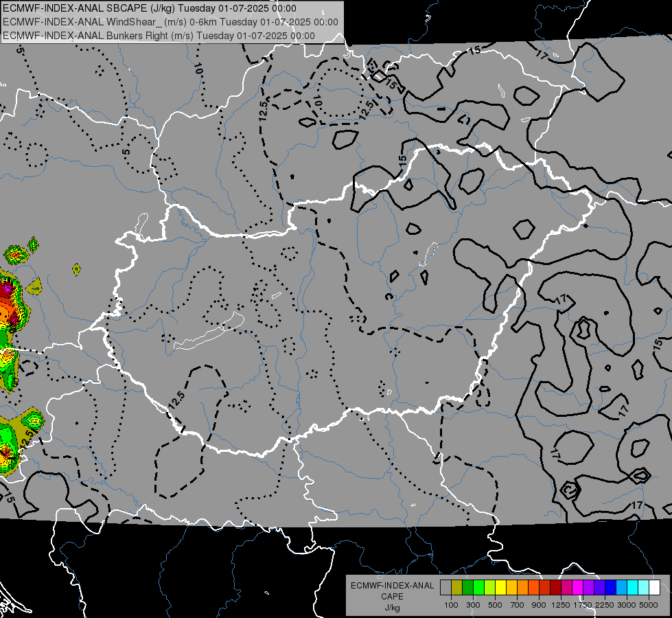Select the 1250 tick label in legend
Screen dimensions: 672x618
click(561, 605)
